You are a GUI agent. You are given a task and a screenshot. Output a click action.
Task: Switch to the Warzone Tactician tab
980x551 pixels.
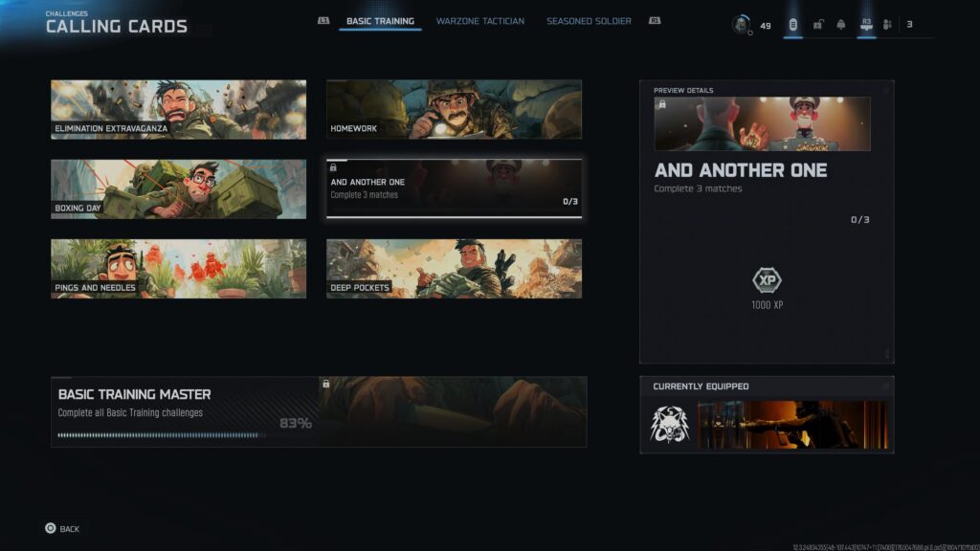(480, 21)
